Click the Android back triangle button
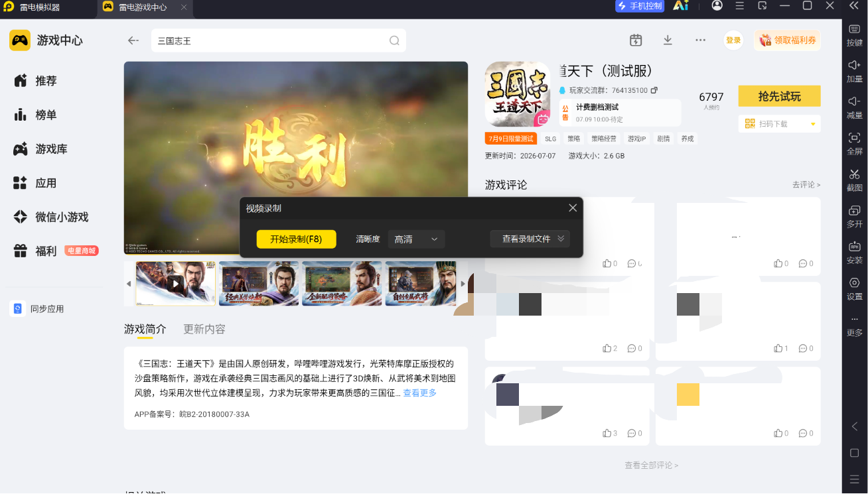868x494 pixels. [x=855, y=426]
